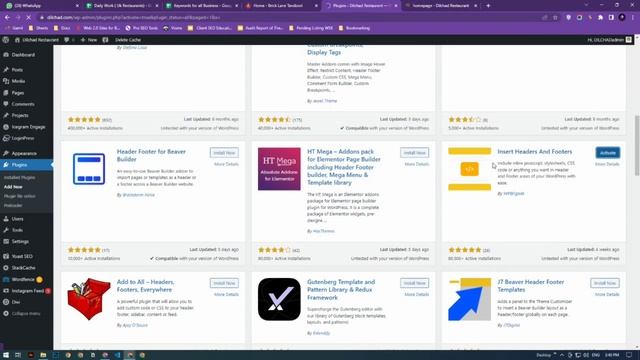Screen dimensions: 640x360
Task: View More Details for Header Footer Beaver Builder
Action: click(x=226, y=164)
